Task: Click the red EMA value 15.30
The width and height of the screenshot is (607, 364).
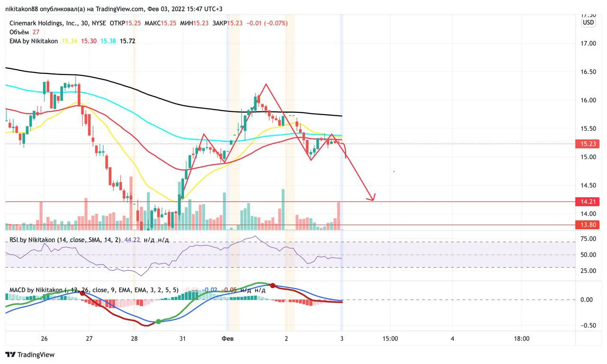Action: pyautogui.click(x=89, y=41)
